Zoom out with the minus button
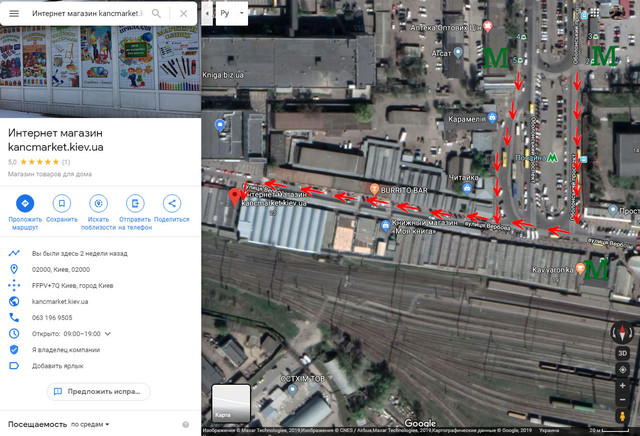The width and height of the screenshot is (640, 436). click(622, 400)
